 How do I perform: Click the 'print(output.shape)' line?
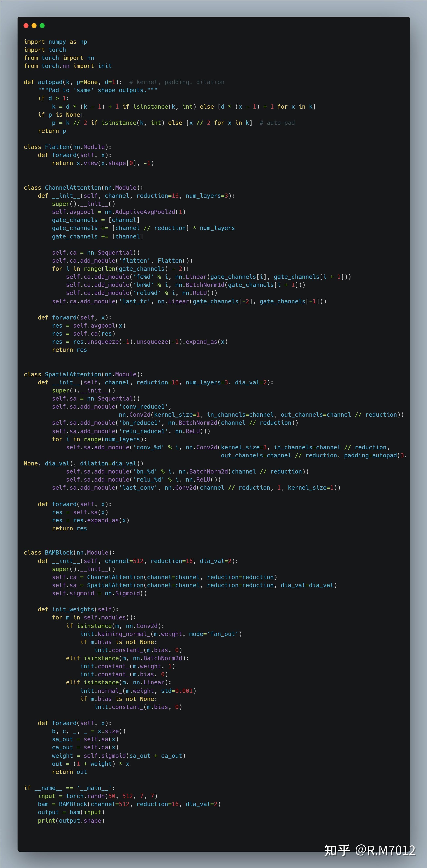click(71, 820)
